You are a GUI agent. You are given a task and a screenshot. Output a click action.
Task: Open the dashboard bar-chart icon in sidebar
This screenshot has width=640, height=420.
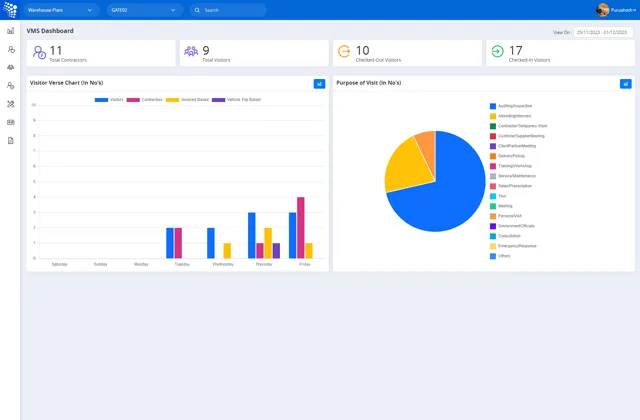[11, 31]
